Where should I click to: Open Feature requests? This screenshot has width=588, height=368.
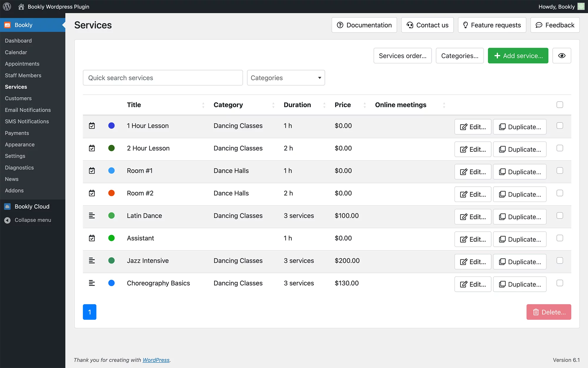(x=492, y=25)
